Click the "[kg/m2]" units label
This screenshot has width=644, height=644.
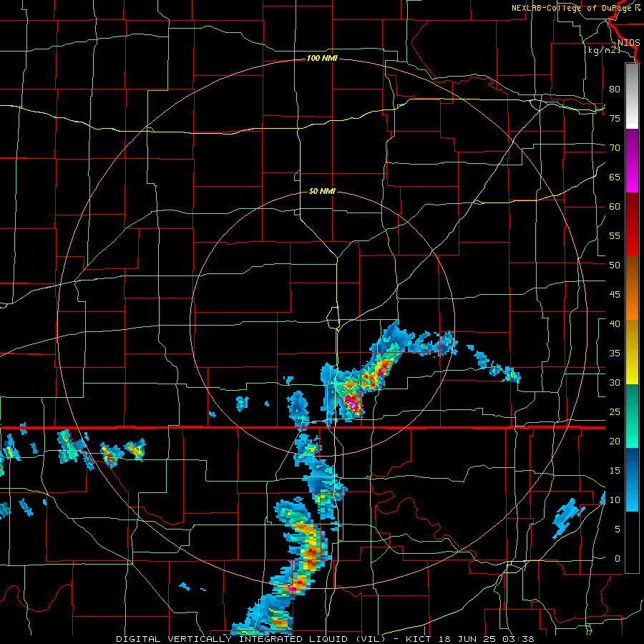coord(602,50)
